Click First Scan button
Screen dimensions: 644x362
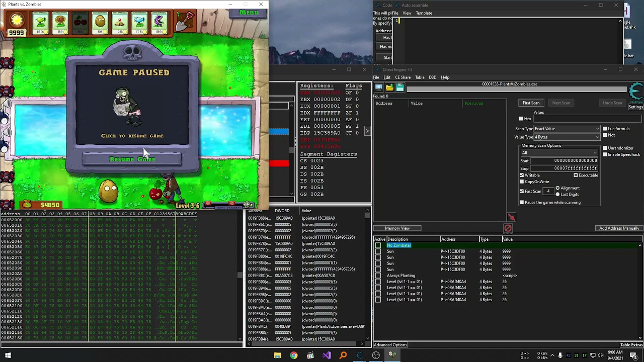[531, 103]
